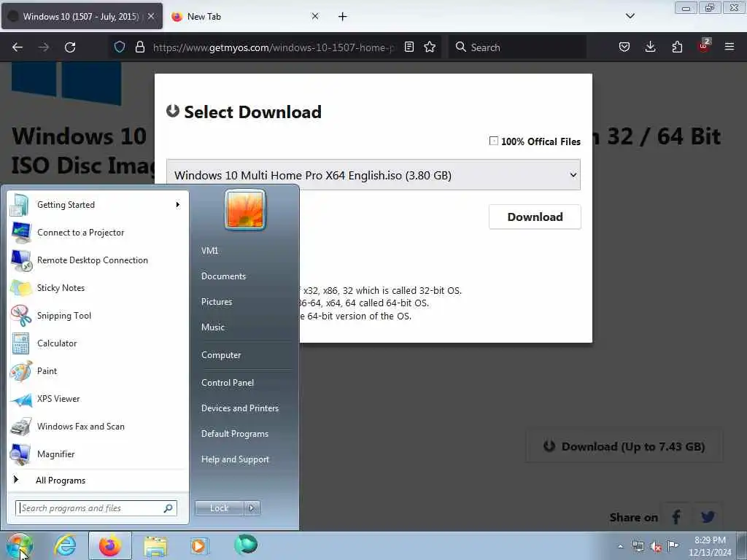Viewport: 747px width, 560px height.
Task: Reload the current page
Action: 70,47
